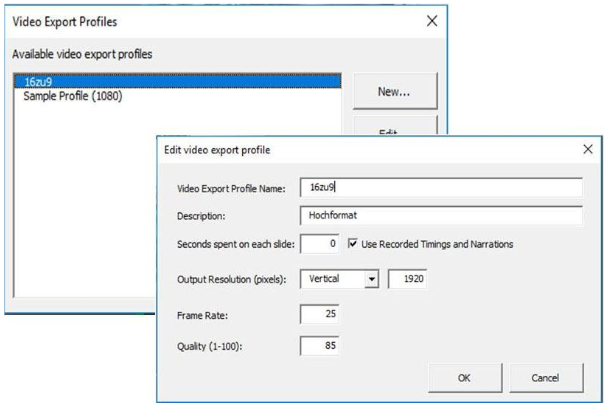Select the Seconds spent on each slide box
The width and height of the screenshot is (608, 407).
[x=319, y=243]
